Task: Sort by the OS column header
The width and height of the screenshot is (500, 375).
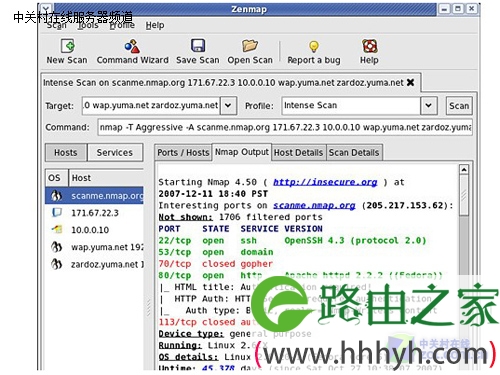Action: point(57,178)
